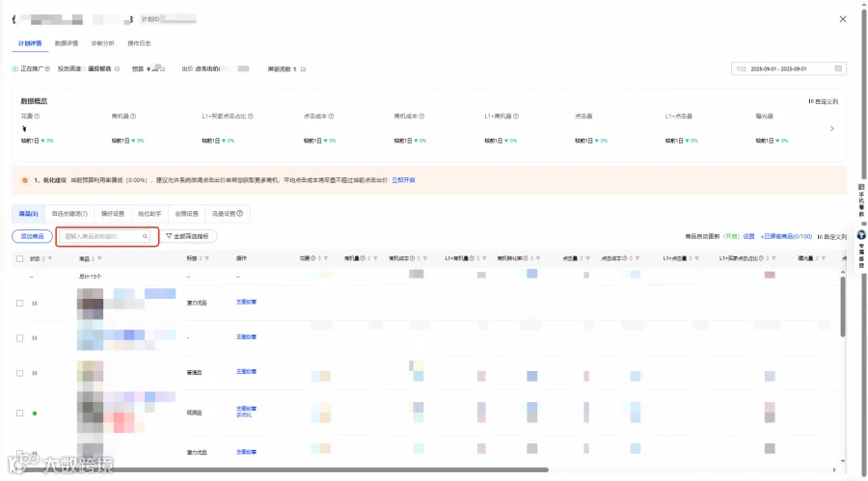Screen dimensions: 868x481
Task: Click the pause icon on first product row
Action: 35,304
